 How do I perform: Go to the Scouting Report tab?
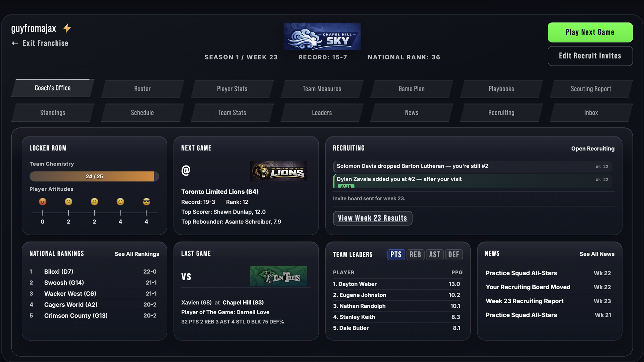point(591,89)
